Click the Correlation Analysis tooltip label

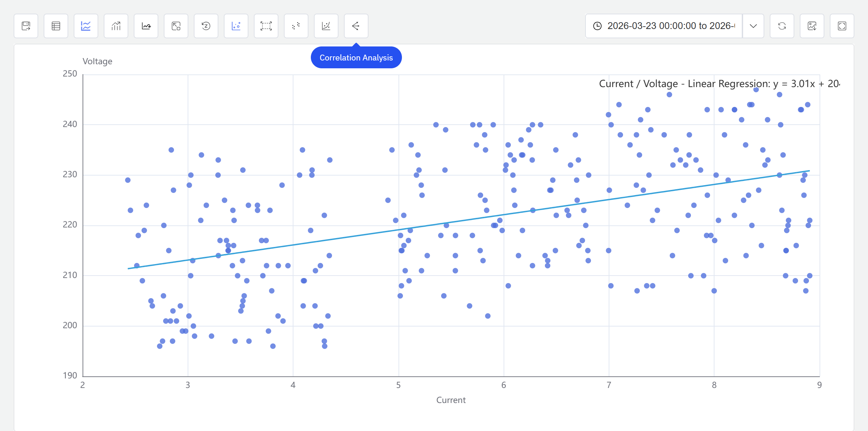point(356,57)
